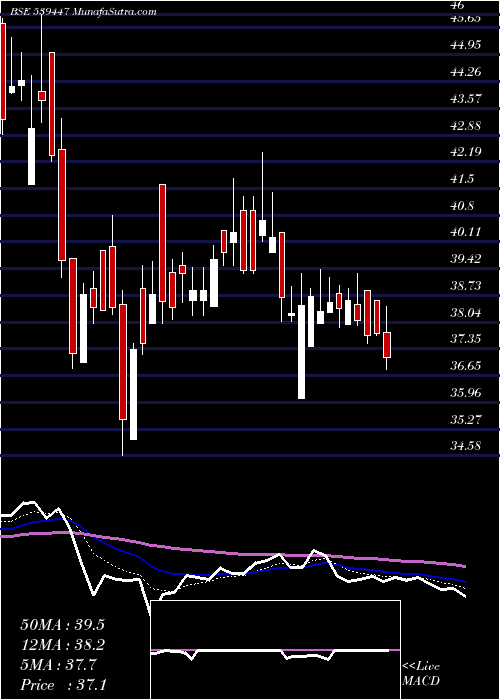Click the 43.57 price axis label
Viewport: 500px width, 700px height.
tap(465, 98)
